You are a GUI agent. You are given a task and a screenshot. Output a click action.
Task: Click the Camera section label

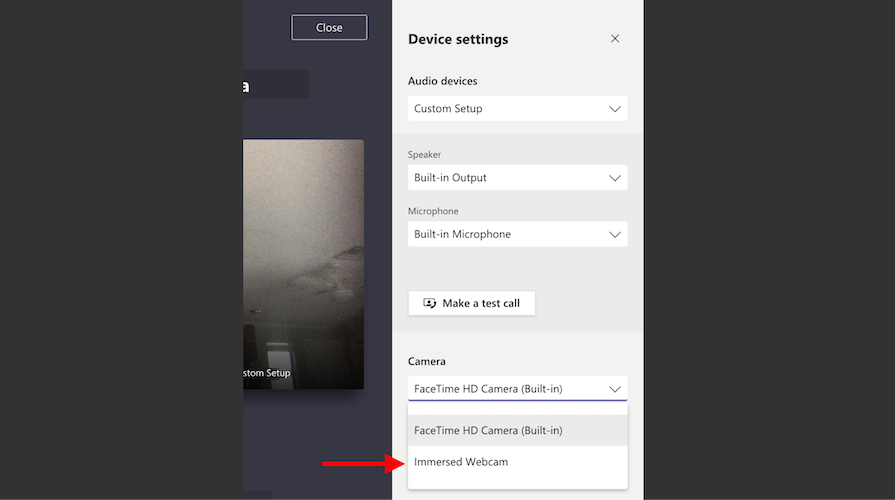pos(427,361)
